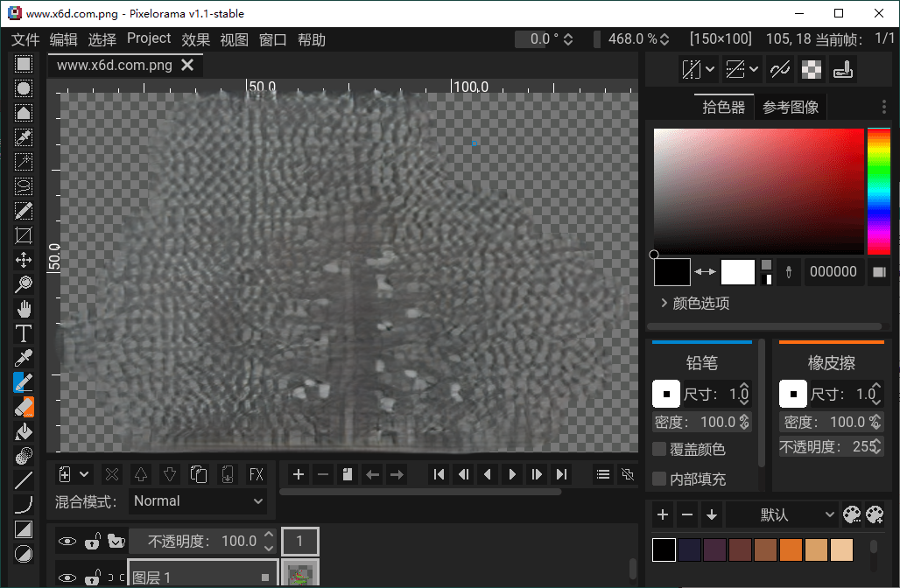Select the Text tool
This screenshot has width=900, height=588.
pos(24,333)
